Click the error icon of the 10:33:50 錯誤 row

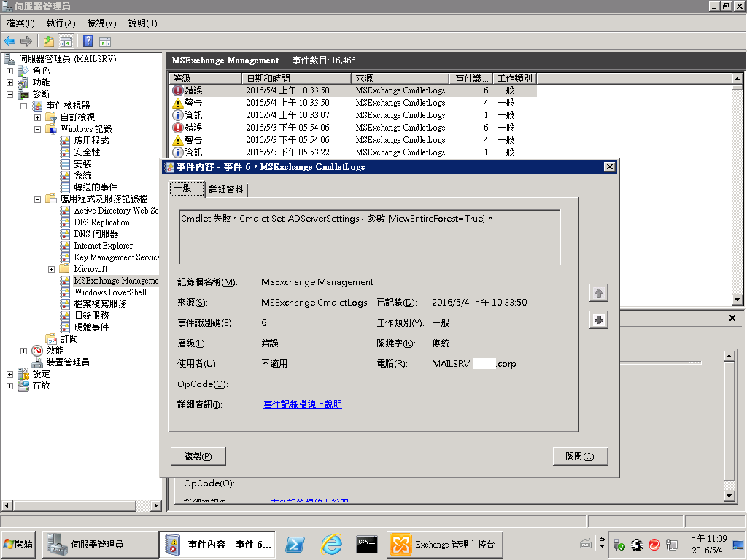click(x=178, y=90)
